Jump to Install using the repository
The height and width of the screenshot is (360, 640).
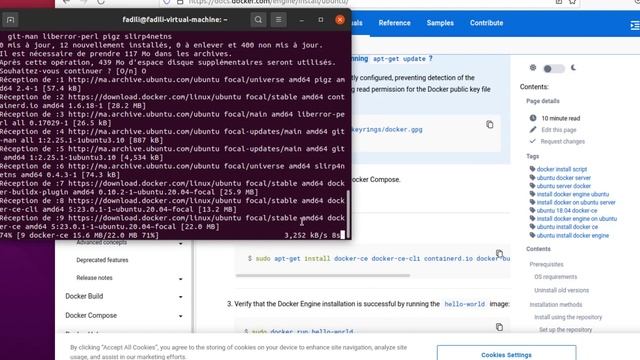point(568,317)
